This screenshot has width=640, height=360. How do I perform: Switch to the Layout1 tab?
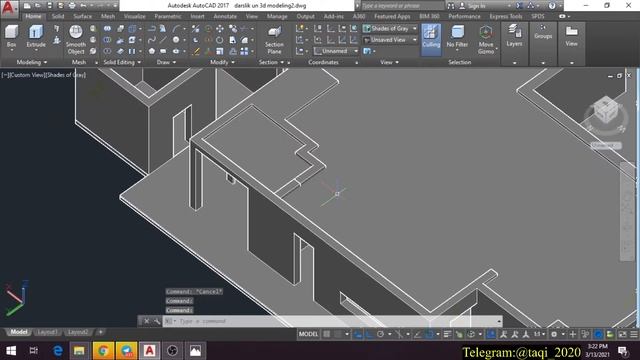tap(47, 332)
